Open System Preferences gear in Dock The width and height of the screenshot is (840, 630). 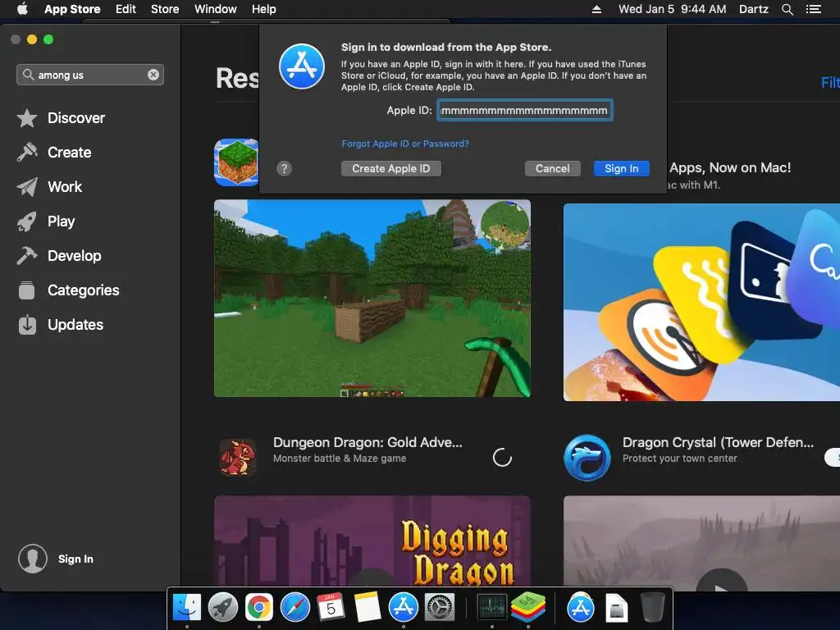pos(440,608)
